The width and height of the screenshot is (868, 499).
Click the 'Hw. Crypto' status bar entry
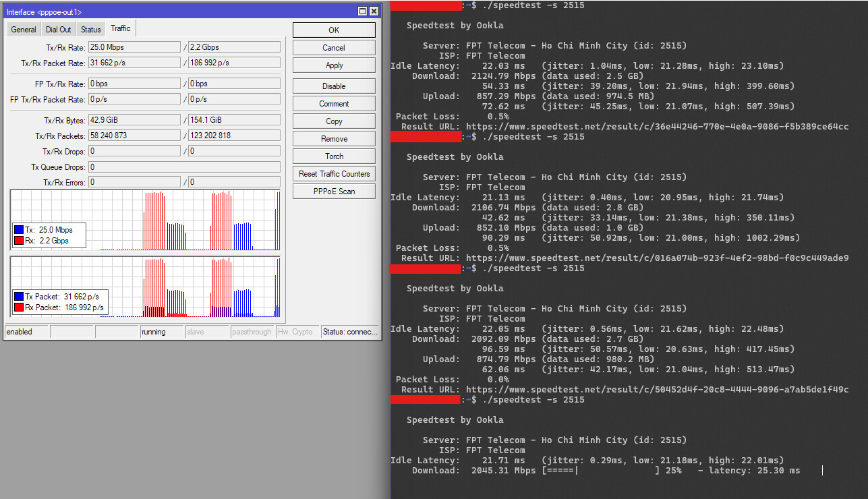point(297,332)
